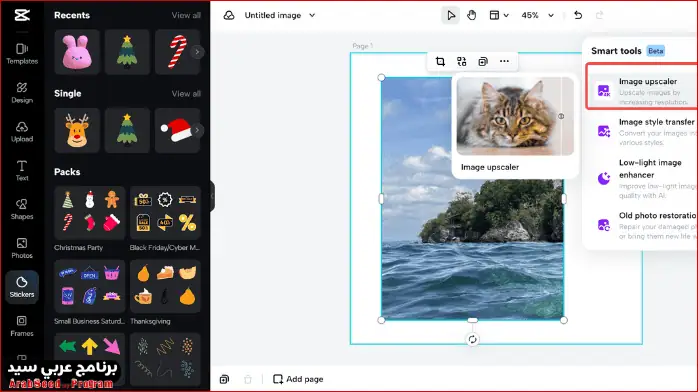Open the Christmas Party sticker pack
This screenshot has width=698, height=392.
click(x=89, y=213)
